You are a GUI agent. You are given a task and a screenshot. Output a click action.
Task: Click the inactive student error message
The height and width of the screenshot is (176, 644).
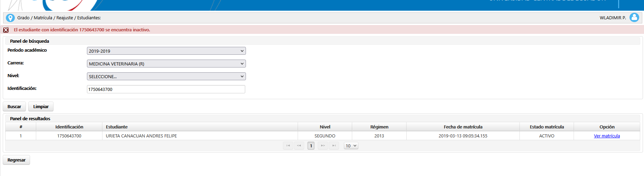[82, 30]
